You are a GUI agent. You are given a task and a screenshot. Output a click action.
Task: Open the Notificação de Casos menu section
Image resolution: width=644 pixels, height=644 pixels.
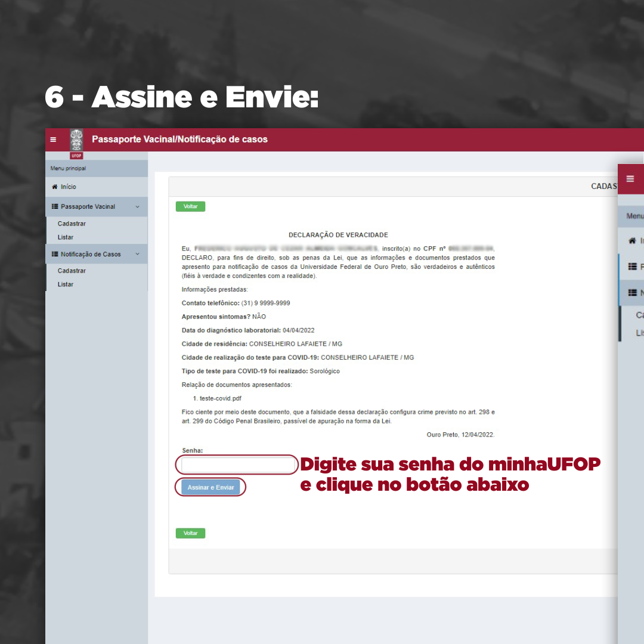(97, 254)
